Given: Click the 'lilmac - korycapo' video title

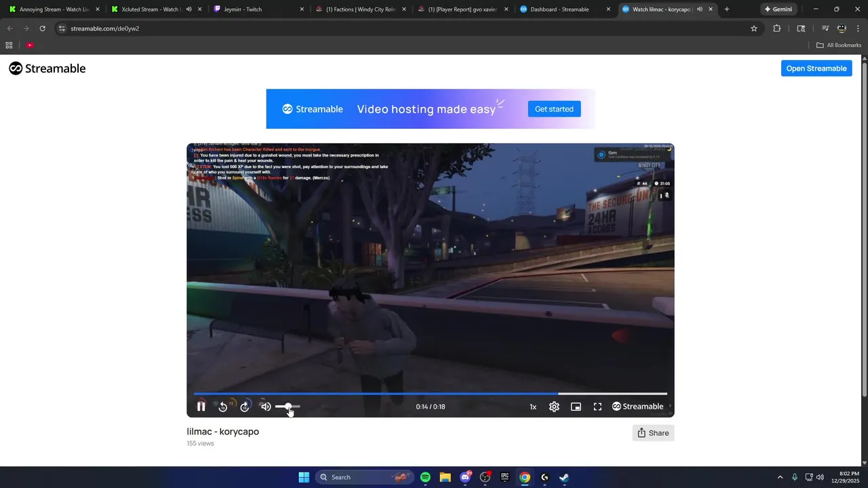Looking at the screenshot, I should pyautogui.click(x=223, y=432).
